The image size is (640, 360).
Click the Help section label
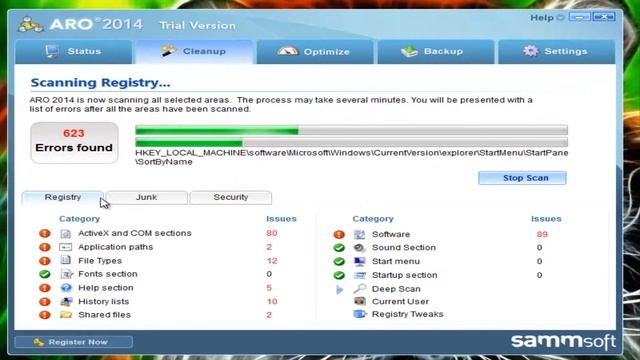[x=106, y=288]
